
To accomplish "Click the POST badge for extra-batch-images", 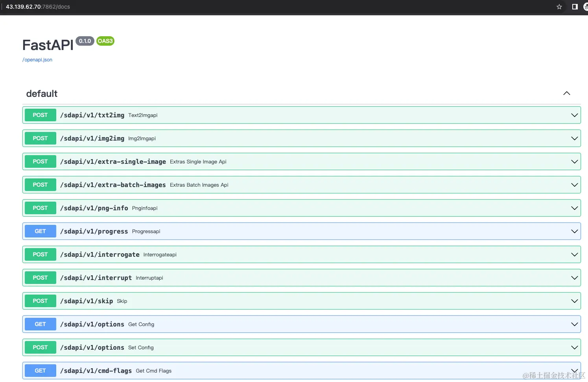I will tap(40, 185).
